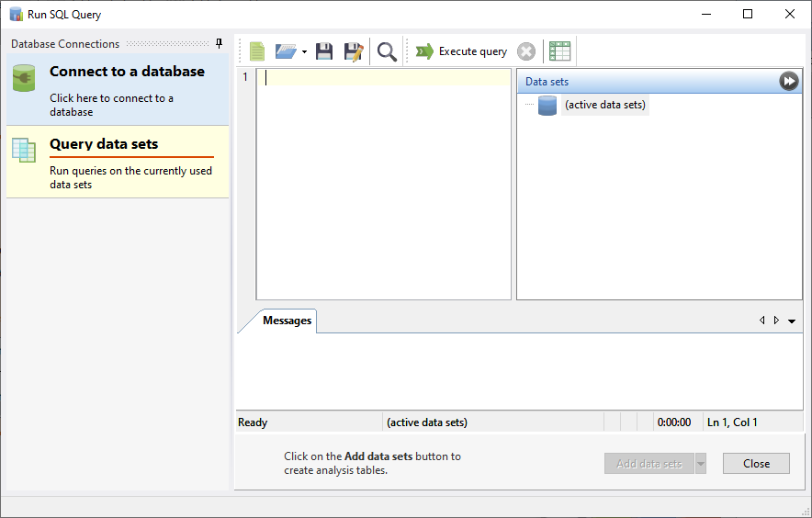Click the green table grid icon

pyautogui.click(x=559, y=51)
